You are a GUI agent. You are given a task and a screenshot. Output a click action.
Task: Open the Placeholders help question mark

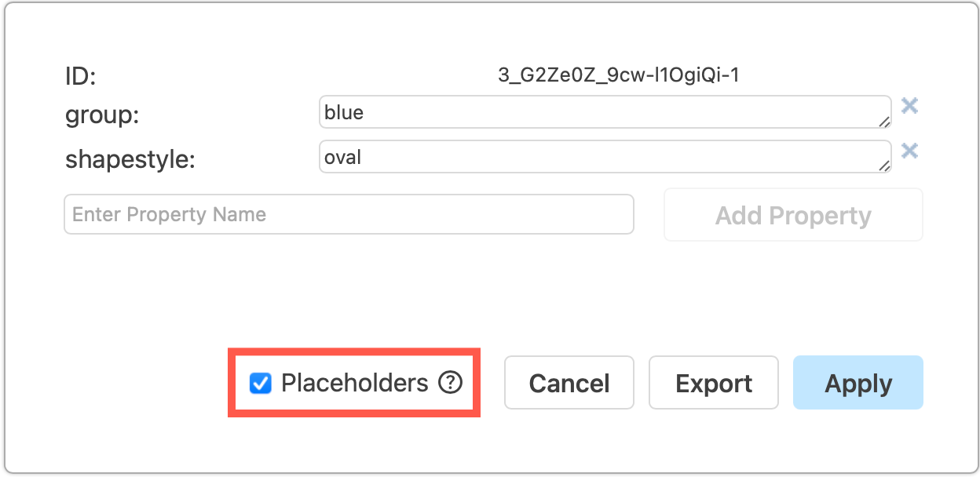click(x=448, y=383)
